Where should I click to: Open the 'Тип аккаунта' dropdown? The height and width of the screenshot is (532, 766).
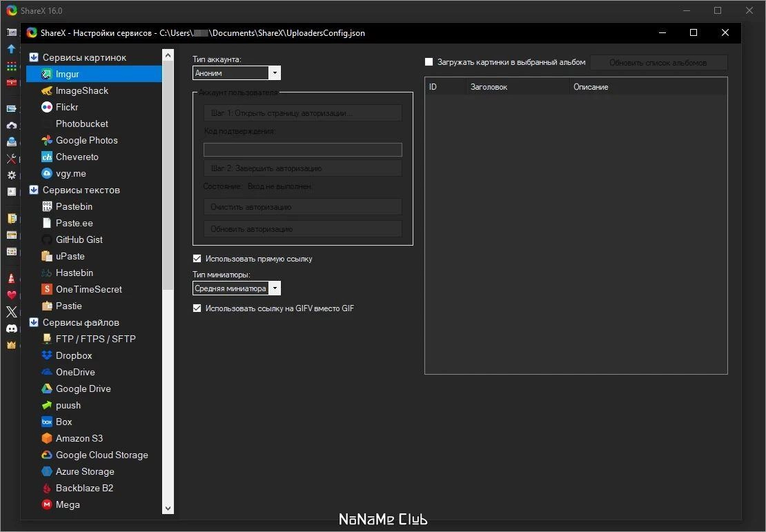click(237, 72)
